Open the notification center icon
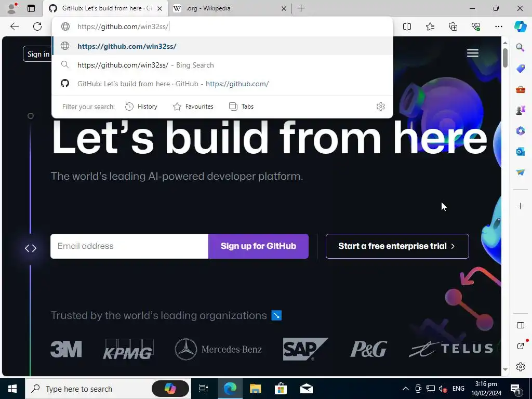 [515, 389]
